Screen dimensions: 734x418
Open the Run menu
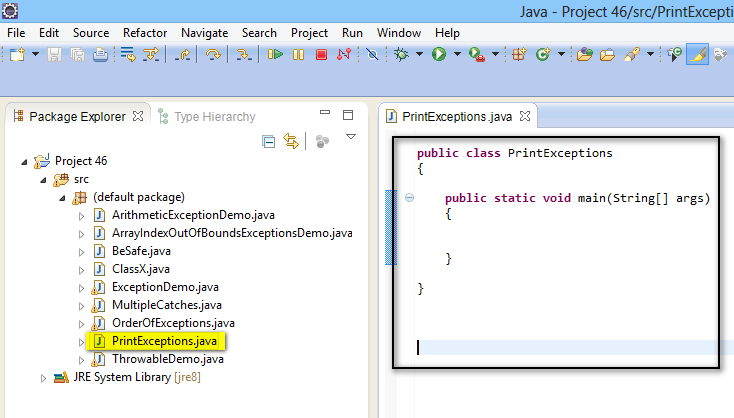pyautogui.click(x=352, y=33)
